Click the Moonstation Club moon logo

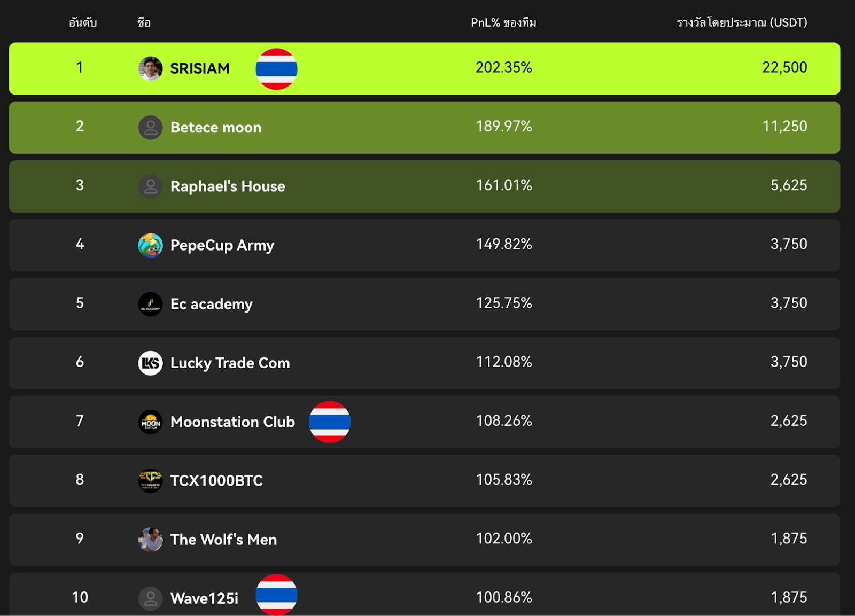(151, 422)
